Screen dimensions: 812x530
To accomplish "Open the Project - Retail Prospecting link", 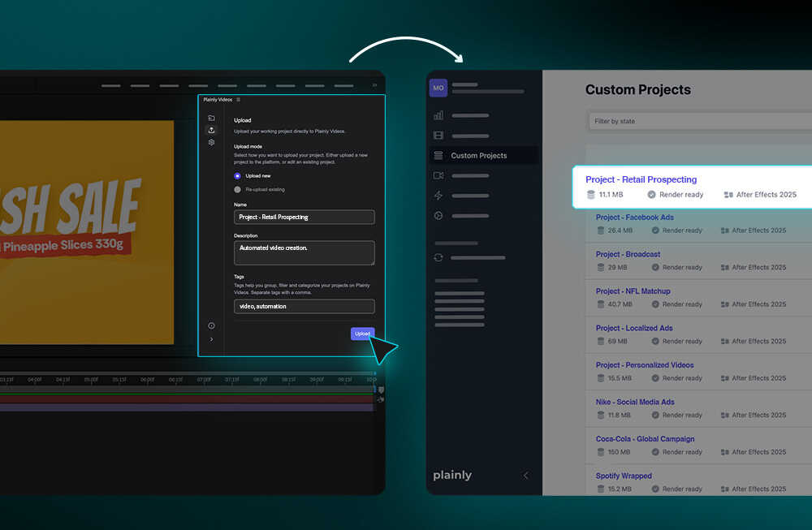I will click(641, 179).
